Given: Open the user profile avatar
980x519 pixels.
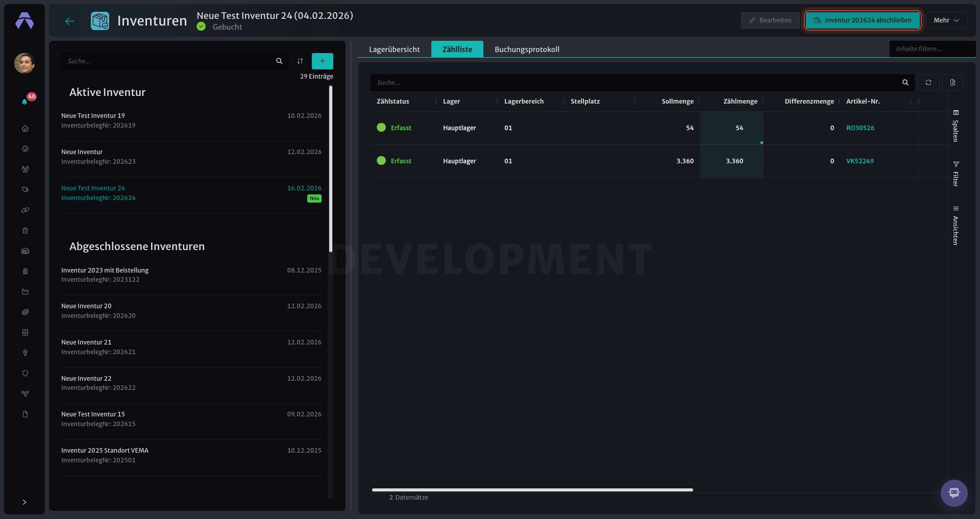Looking at the screenshot, I should (24, 63).
